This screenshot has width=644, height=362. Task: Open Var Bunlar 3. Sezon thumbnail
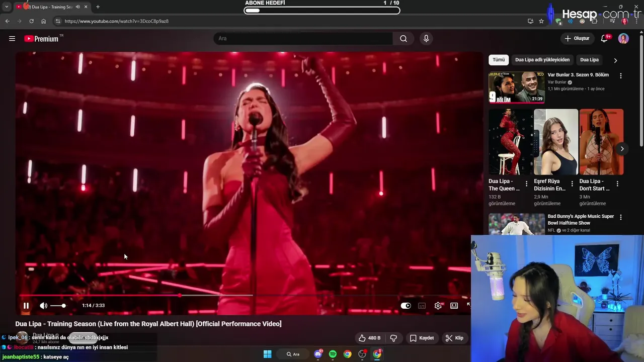coord(517,87)
